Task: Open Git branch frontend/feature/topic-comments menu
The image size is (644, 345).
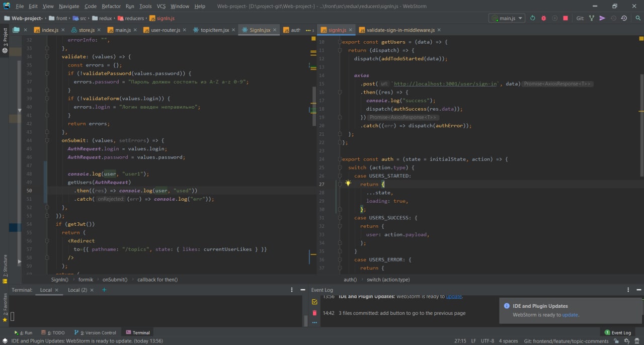Action: tap(566, 340)
